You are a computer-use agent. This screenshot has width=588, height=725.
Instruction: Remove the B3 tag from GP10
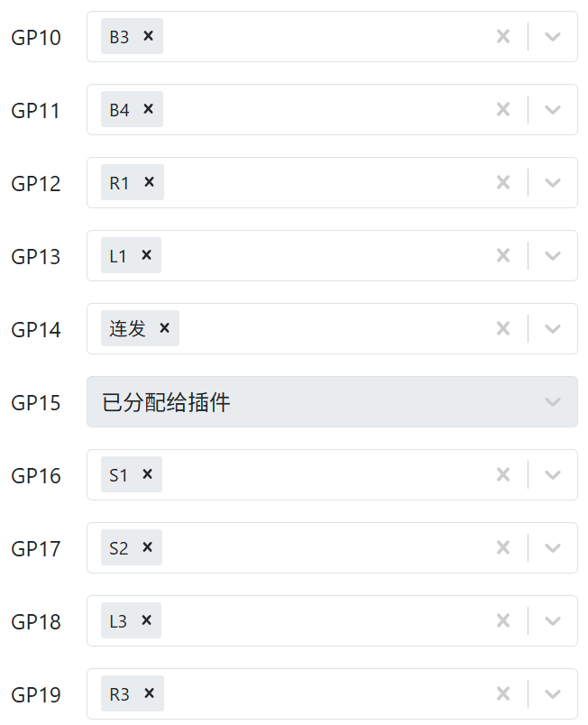149,36
